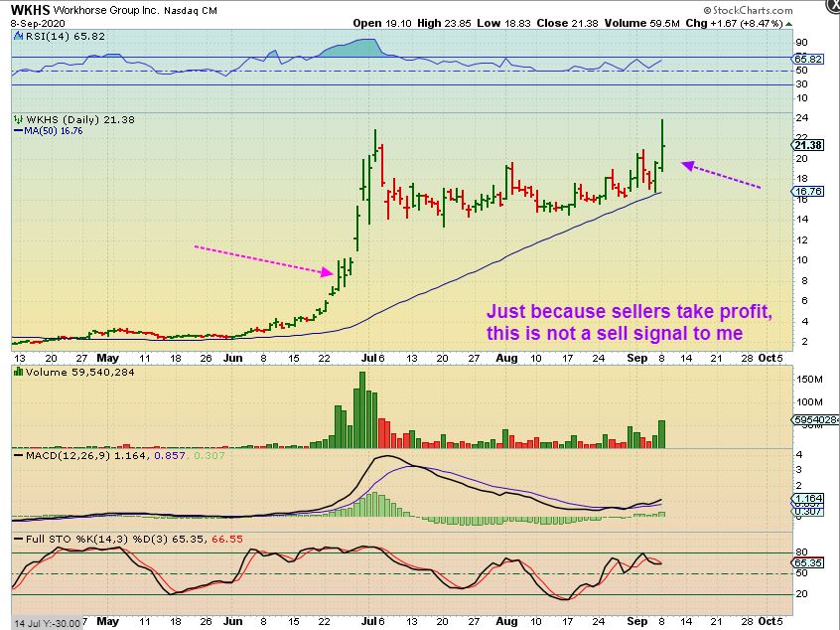The width and height of the screenshot is (840, 630).
Task: Click the Workhorse Group Inc. company name
Action: click(106, 10)
